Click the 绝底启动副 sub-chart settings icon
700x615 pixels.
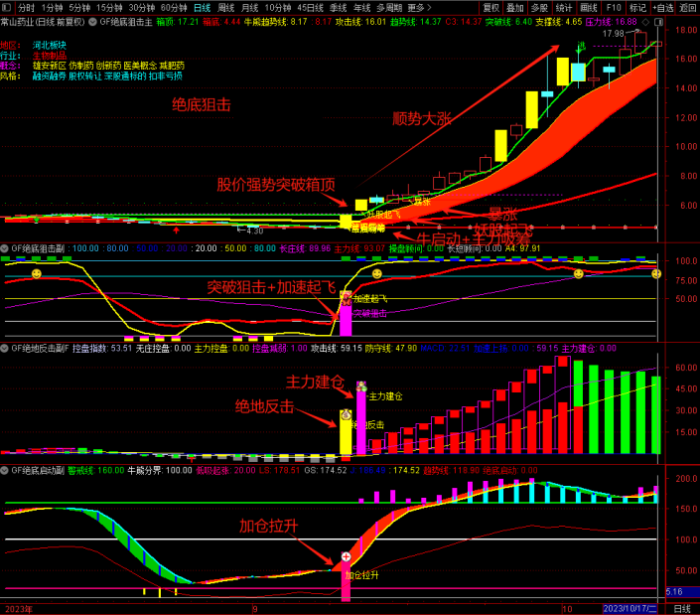5,470
